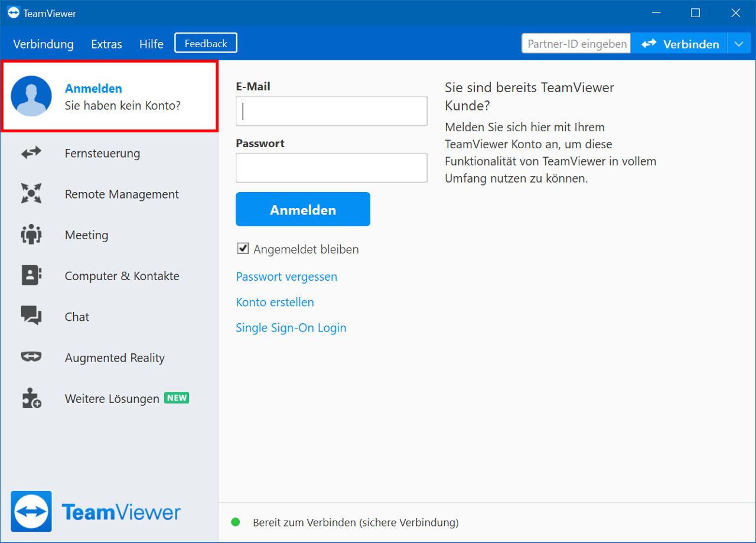The image size is (756, 543).
Task: Click the Single Sign-On Login link
Action: (291, 327)
